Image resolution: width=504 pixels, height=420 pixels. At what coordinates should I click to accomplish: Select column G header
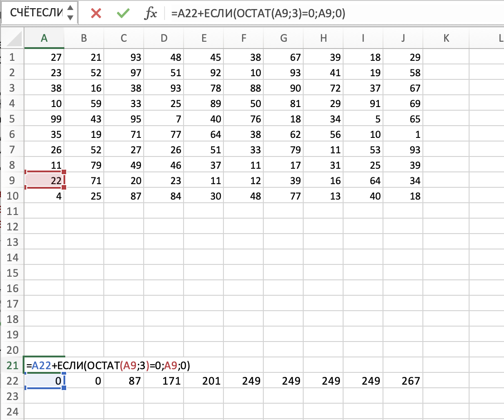283,39
